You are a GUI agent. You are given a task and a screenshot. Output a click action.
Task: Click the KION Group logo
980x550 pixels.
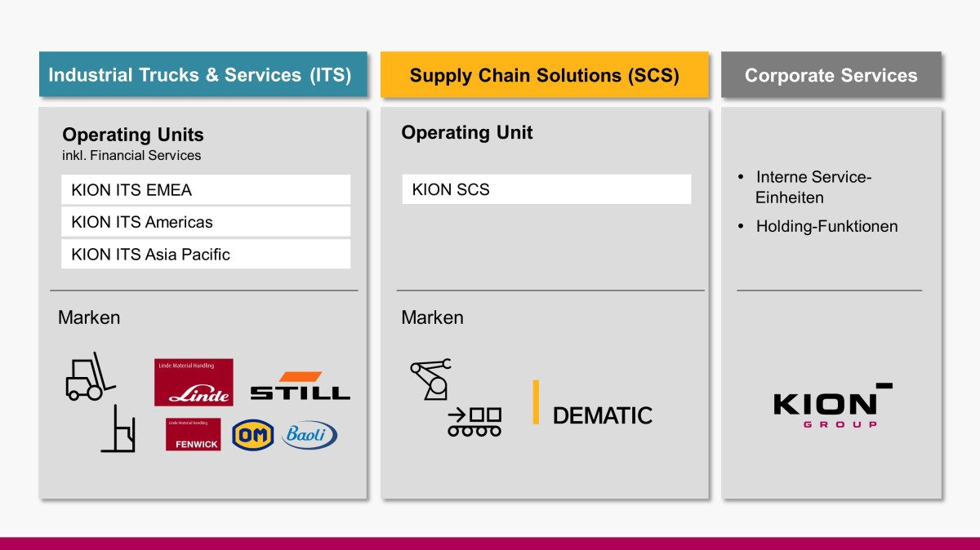[831, 406]
